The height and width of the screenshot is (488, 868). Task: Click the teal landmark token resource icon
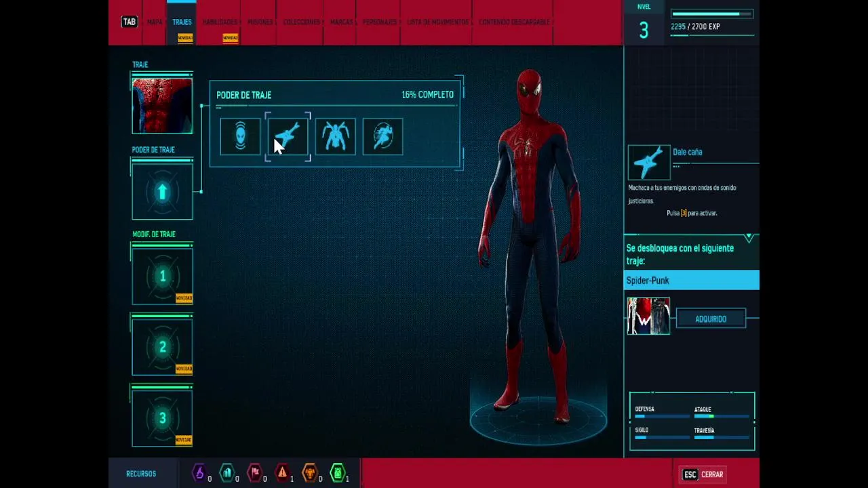[227, 472]
